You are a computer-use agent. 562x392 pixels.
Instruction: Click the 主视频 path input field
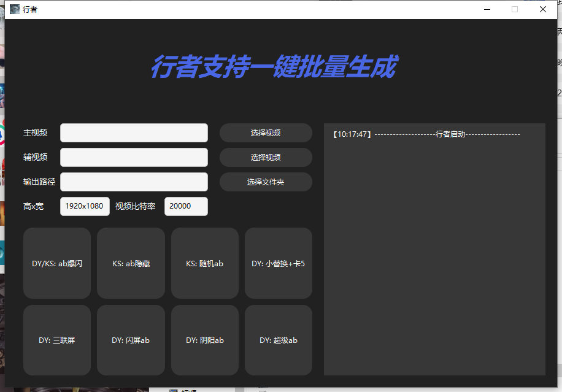click(x=134, y=133)
